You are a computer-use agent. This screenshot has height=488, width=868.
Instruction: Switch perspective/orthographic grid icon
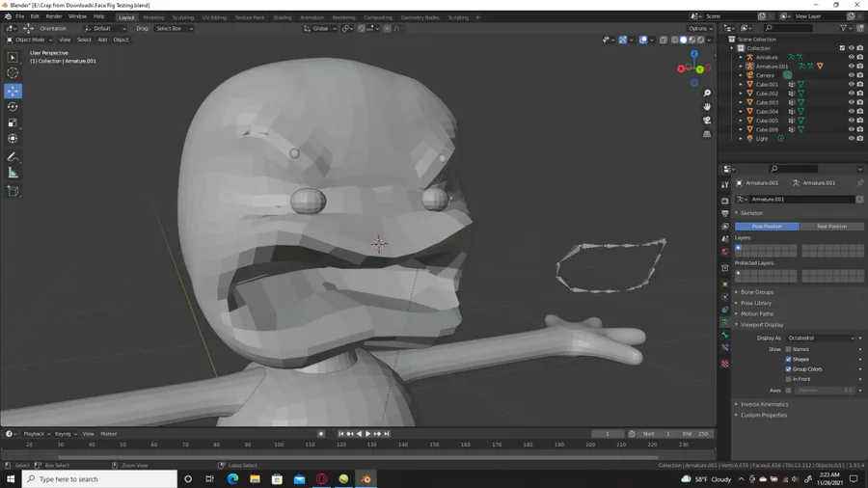tap(707, 134)
